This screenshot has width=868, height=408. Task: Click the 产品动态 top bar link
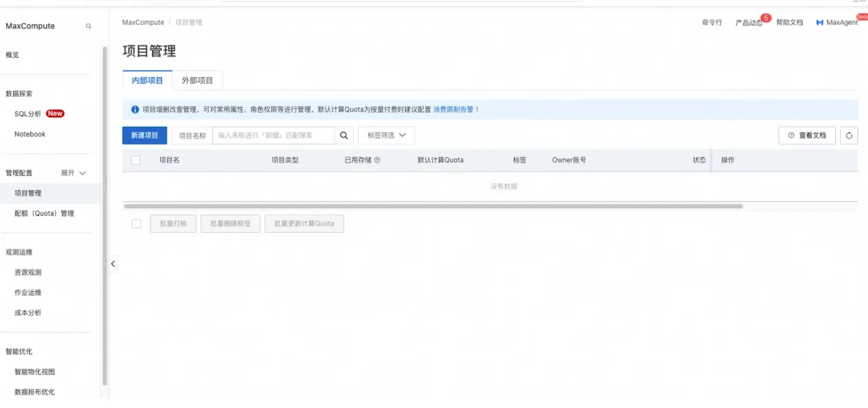[x=748, y=23]
